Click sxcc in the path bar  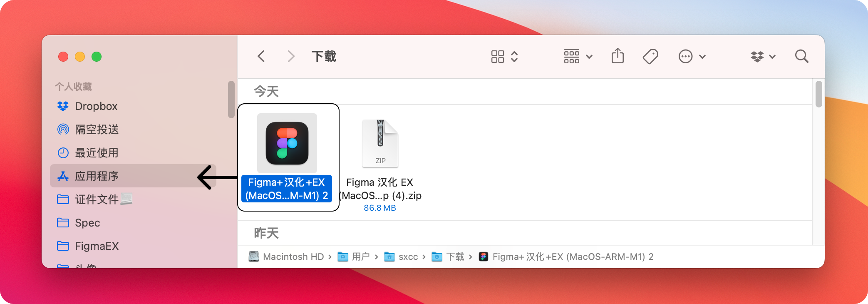pyautogui.click(x=408, y=257)
